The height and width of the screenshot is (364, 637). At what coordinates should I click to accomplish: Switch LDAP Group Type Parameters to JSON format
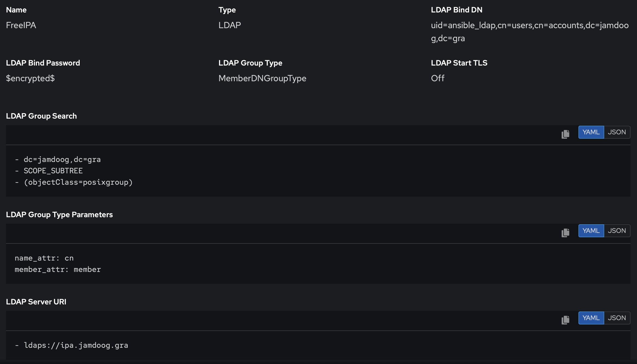point(617,230)
